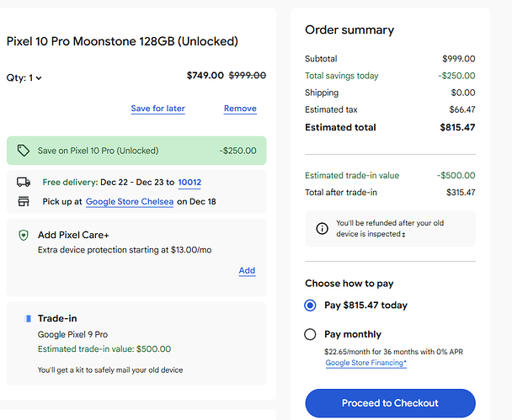Click Proceed to Checkout button
The height and width of the screenshot is (420, 512).
(x=390, y=403)
